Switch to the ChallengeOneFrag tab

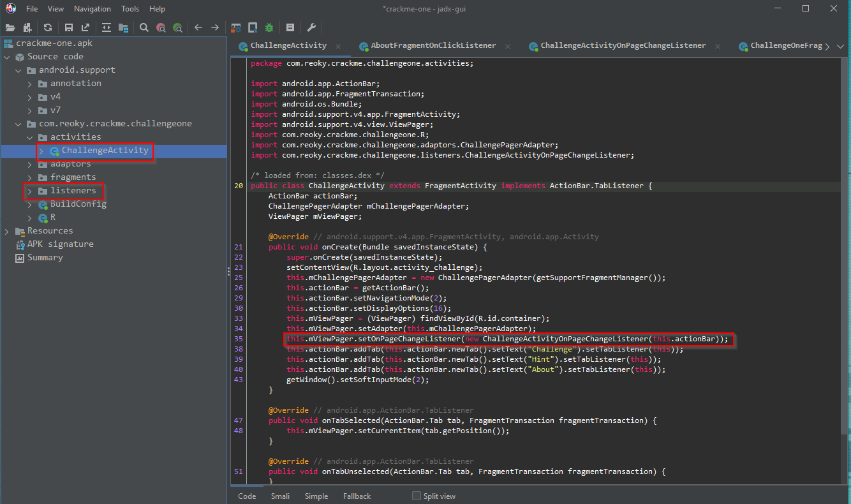click(780, 46)
